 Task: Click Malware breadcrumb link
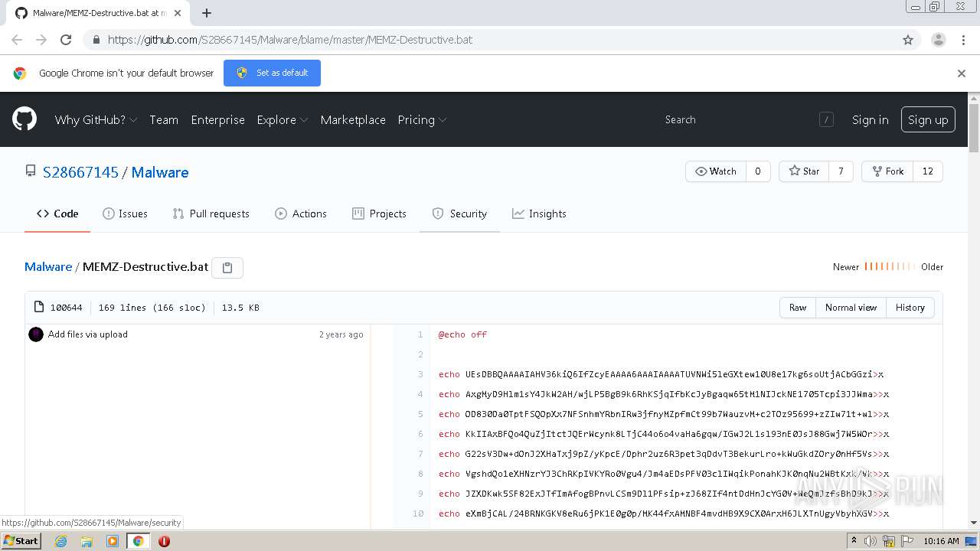[x=48, y=266]
